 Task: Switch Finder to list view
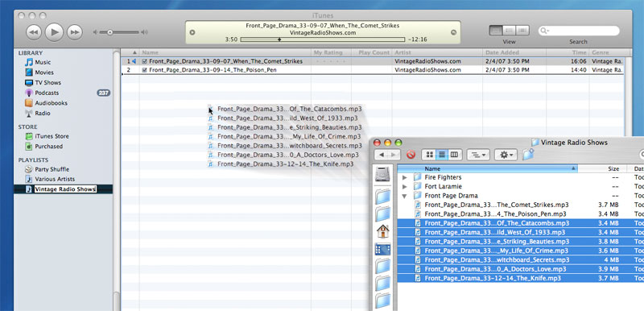pos(441,155)
